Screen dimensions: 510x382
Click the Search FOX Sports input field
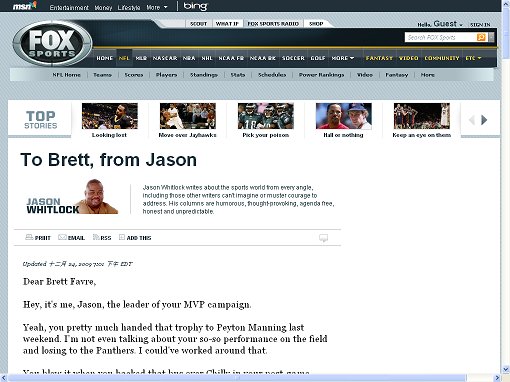coord(441,37)
